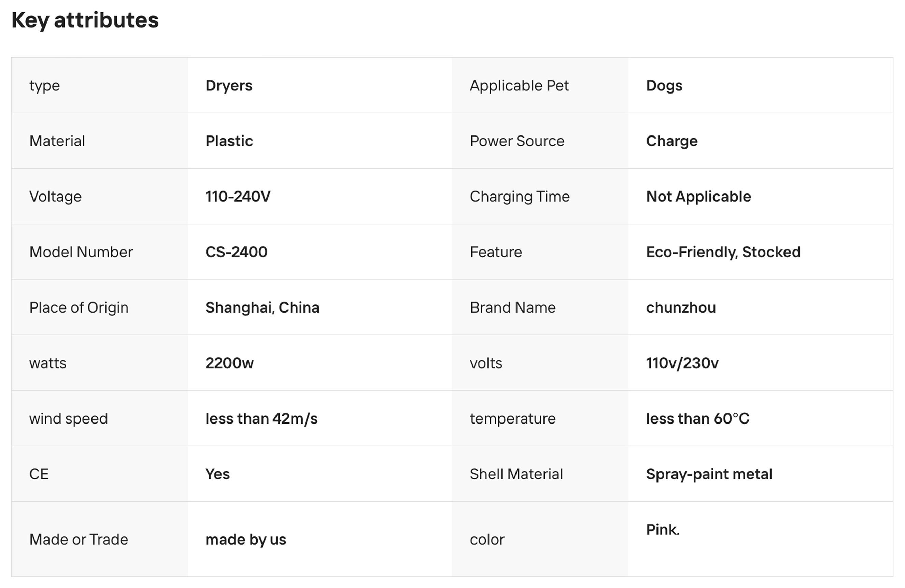Select the Charge power source value
Viewport: 905px width, 588px height.
point(671,141)
